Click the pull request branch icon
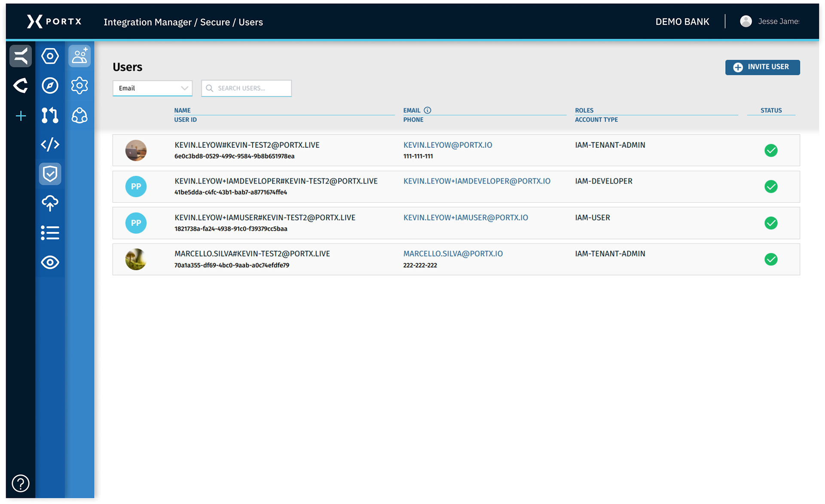This screenshot has width=825, height=504. pyautogui.click(x=50, y=115)
